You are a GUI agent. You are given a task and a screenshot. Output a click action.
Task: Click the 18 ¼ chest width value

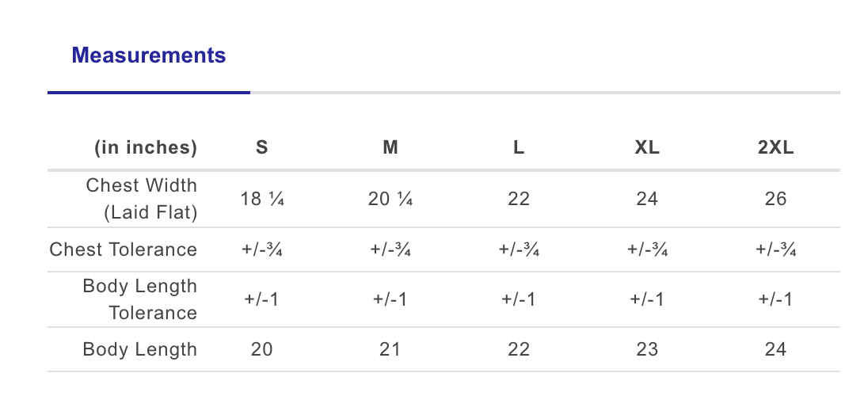click(261, 199)
